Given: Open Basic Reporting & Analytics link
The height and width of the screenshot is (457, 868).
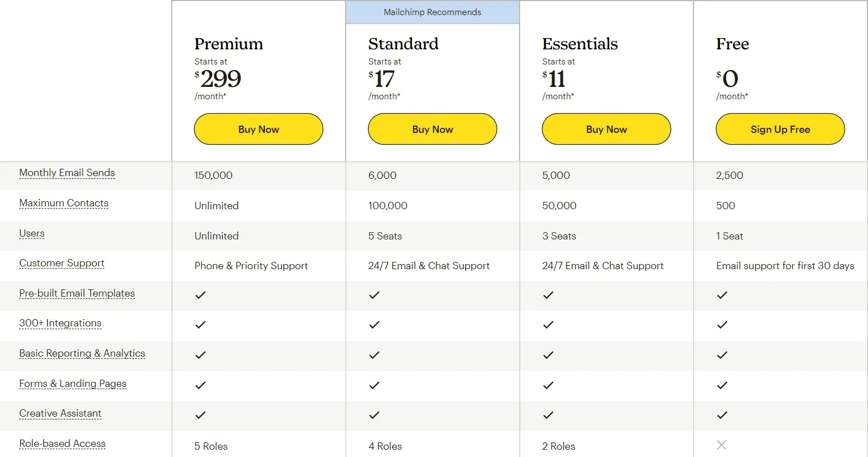Looking at the screenshot, I should (x=82, y=353).
